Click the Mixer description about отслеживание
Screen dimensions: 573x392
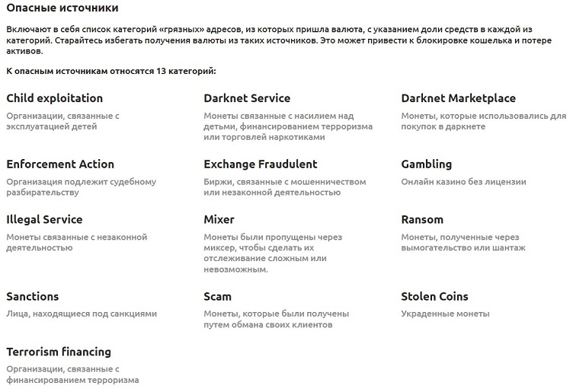click(x=273, y=253)
